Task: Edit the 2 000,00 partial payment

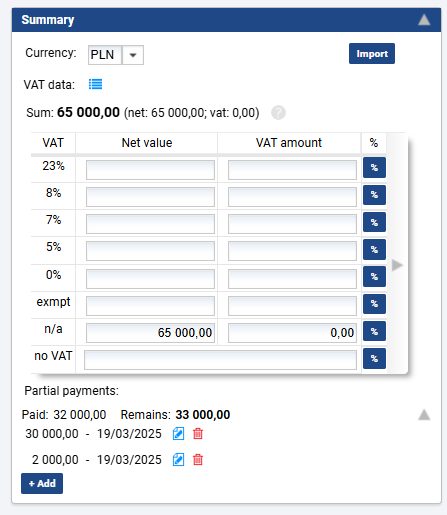Action: [x=178, y=460]
